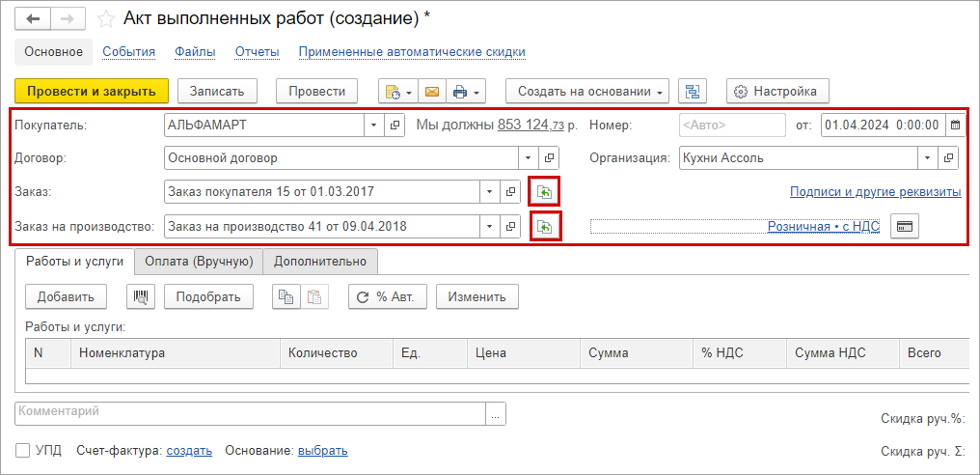Viewport: 980px width, 475px height.
Task: Click the Количество column header
Action: pyautogui.click(x=337, y=353)
